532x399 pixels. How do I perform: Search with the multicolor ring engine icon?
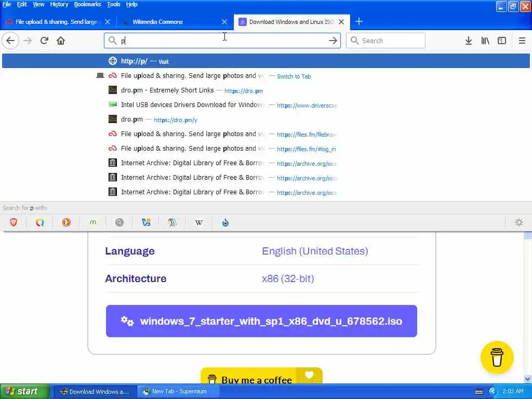[x=40, y=222]
